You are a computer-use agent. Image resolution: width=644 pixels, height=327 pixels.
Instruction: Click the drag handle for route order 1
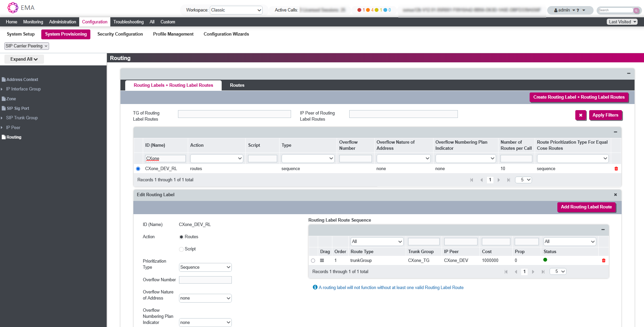tap(322, 261)
